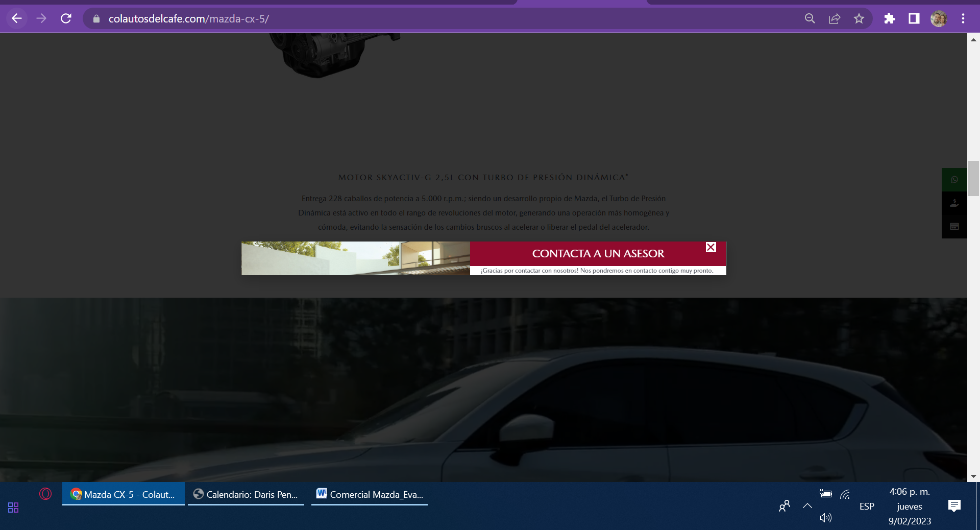Click the thank-you message in popup

(597, 271)
